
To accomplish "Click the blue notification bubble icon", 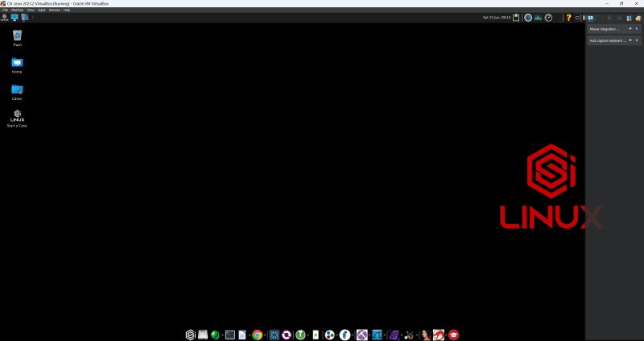I will click(x=591, y=18).
